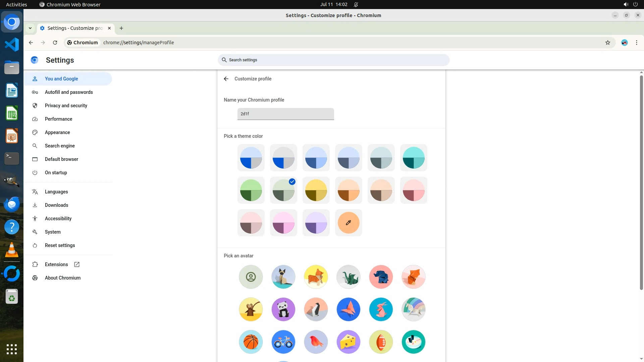Pick the yellow theme color
This screenshot has width=644, height=362.
pos(316,190)
